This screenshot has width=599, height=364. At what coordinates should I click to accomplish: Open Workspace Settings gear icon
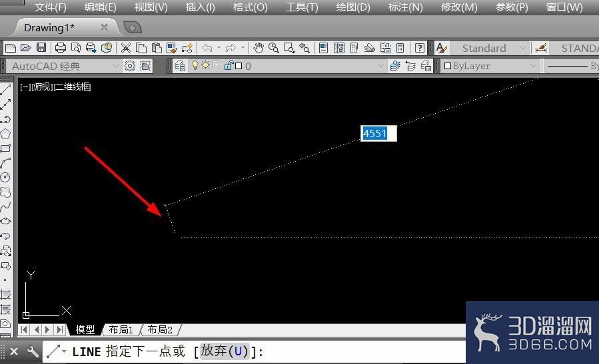tap(130, 66)
